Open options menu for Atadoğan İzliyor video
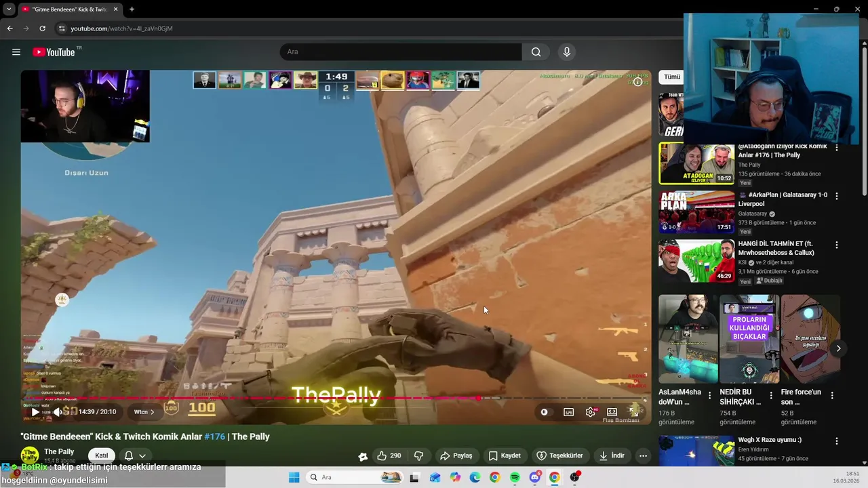868x488 pixels. click(x=837, y=147)
